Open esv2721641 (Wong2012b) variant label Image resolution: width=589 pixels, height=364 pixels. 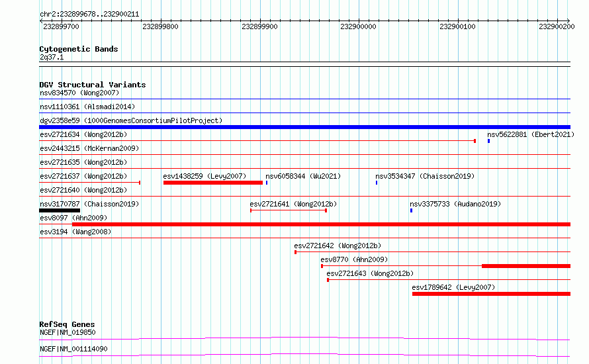tap(293, 204)
